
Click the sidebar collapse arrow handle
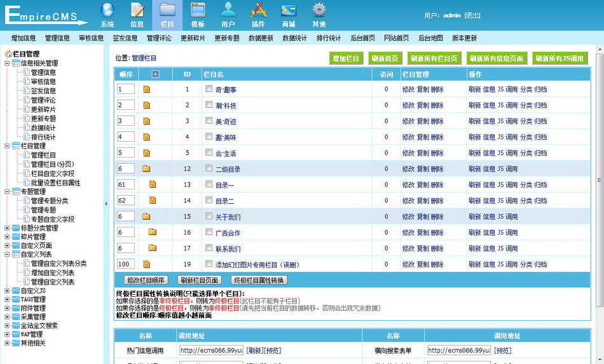point(106,204)
